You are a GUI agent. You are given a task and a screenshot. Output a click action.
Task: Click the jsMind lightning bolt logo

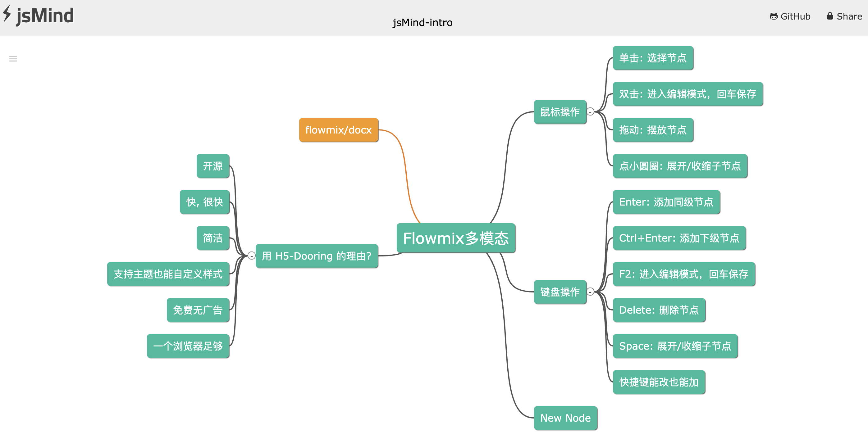[x=7, y=14]
